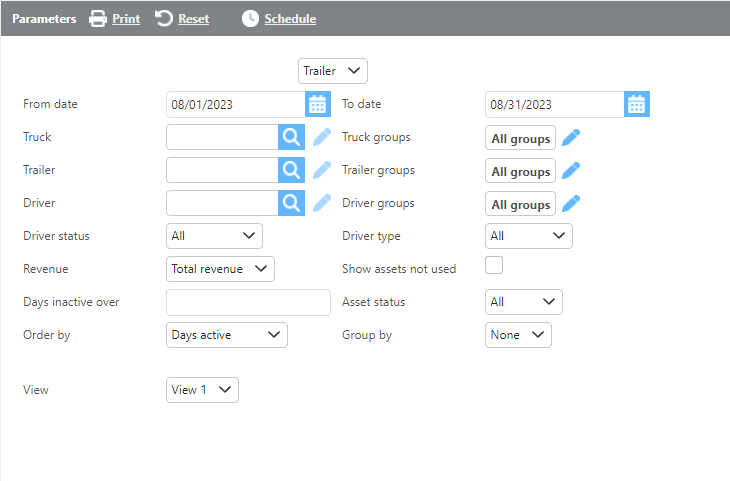Click the Truck search magnifier icon
This screenshot has width=730, height=481.
coord(290,137)
